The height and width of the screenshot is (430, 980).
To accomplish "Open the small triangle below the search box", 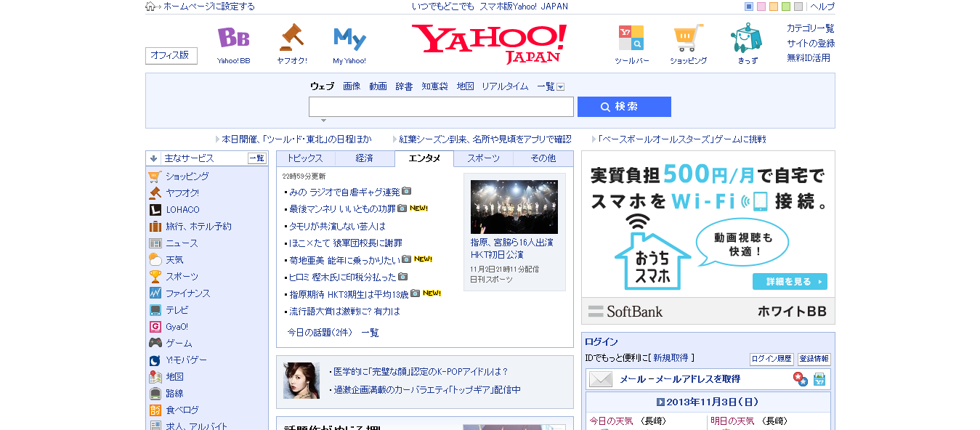I will click(323, 121).
